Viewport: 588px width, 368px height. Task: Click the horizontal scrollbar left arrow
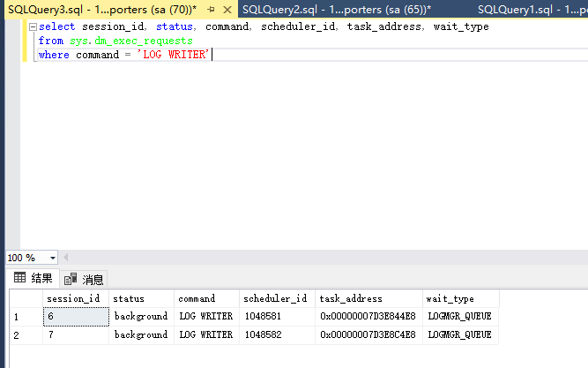[65, 258]
